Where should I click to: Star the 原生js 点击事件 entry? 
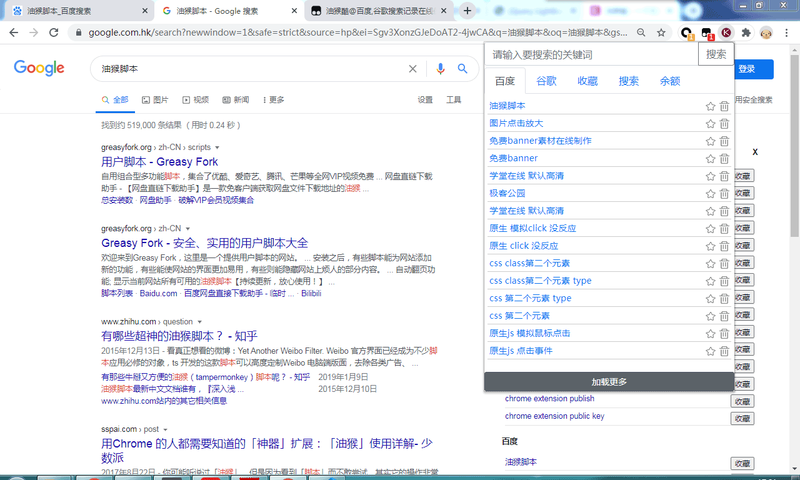(710, 351)
